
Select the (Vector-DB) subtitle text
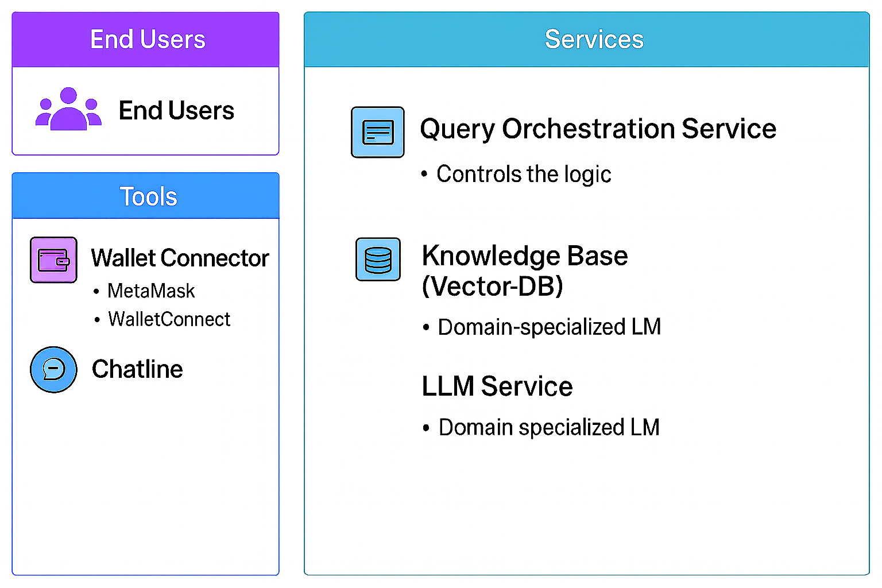coord(492,286)
